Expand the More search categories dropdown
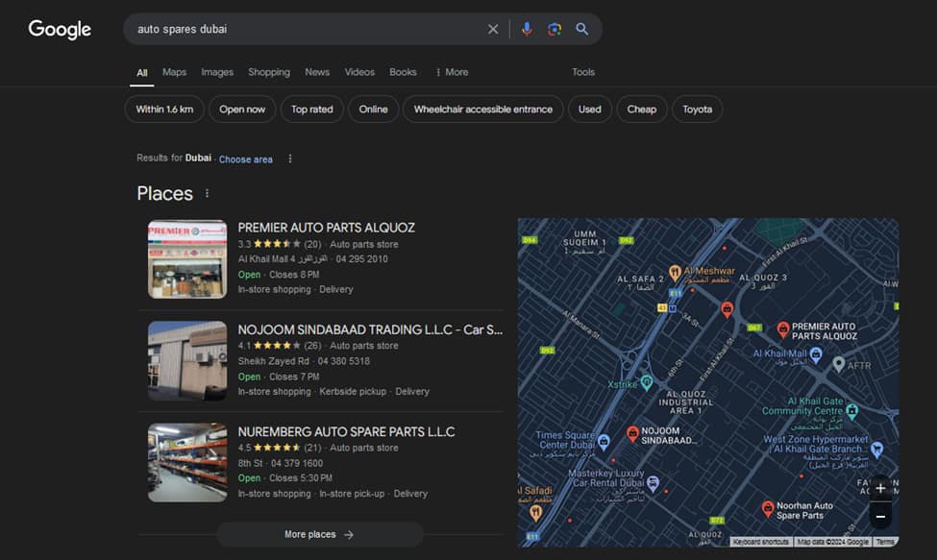The height and width of the screenshot is (560, 937). click(450, 71)
